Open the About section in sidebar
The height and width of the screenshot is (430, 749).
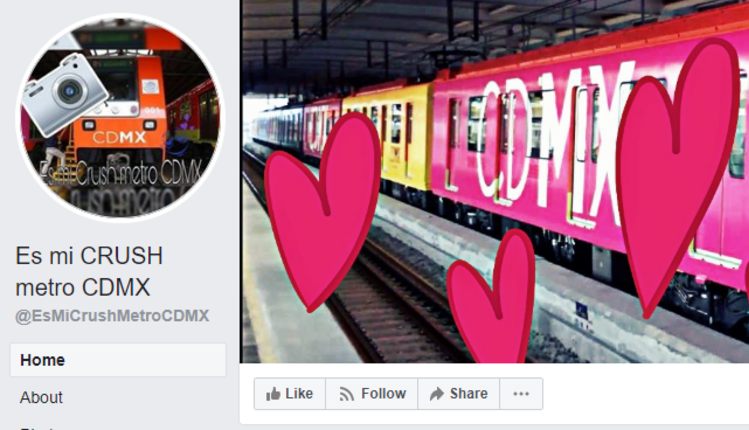click(41, 397)
